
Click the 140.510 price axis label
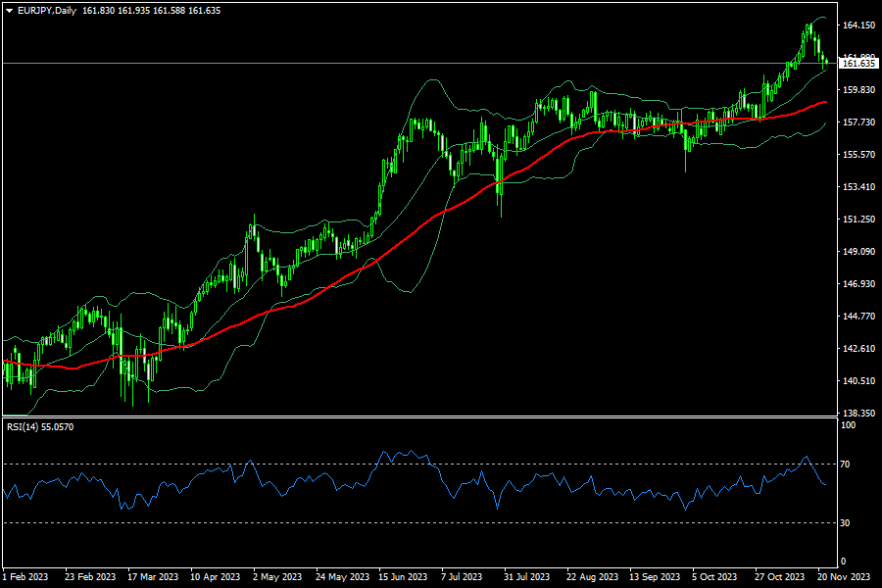(x=858, y=381)
